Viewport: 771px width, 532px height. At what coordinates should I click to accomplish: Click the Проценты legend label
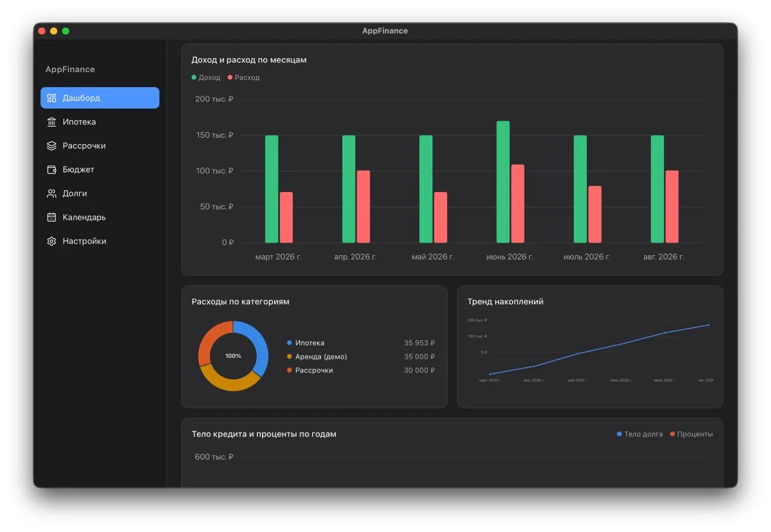tap(695, 434)
